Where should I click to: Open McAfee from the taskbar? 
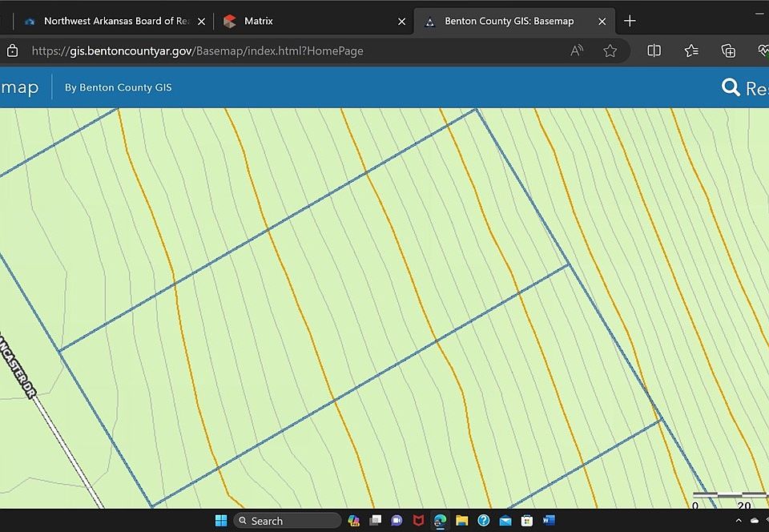point(418,520)
